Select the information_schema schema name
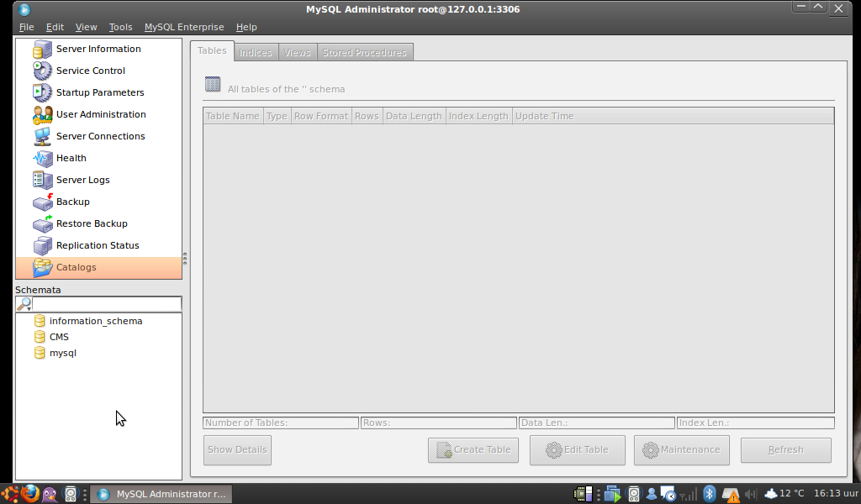This screenshot has width=861, height=504. [96, 321]
